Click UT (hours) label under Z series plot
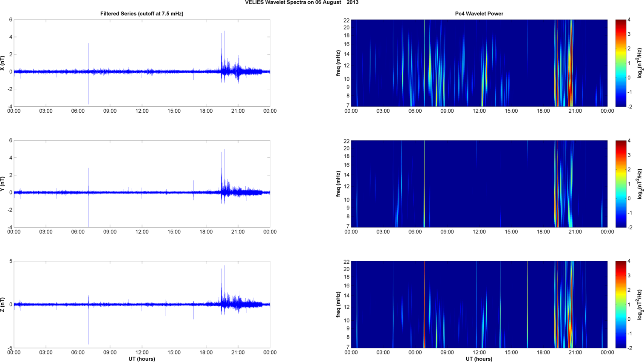The height and width of the screenshot is (362, 644). (x=142, y=359)
